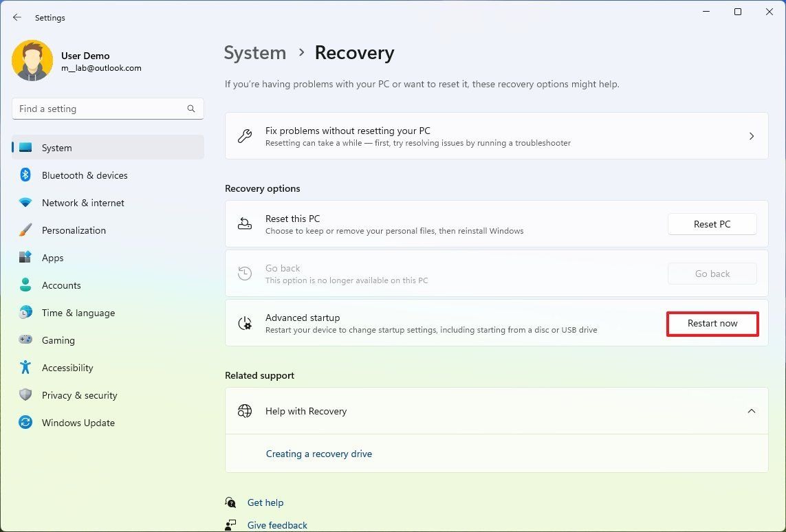Collapse the Help with Recovery section
Screen dimensions: 786x532
tap(752, 411)
